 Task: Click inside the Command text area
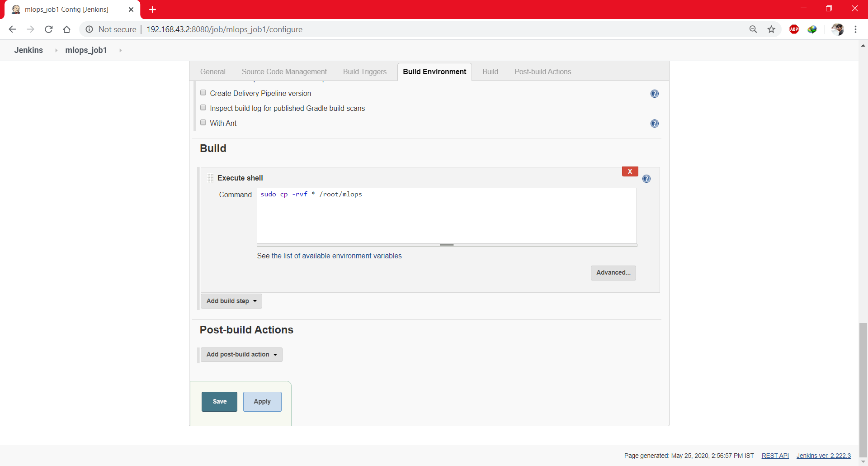(x=446, y=216)
